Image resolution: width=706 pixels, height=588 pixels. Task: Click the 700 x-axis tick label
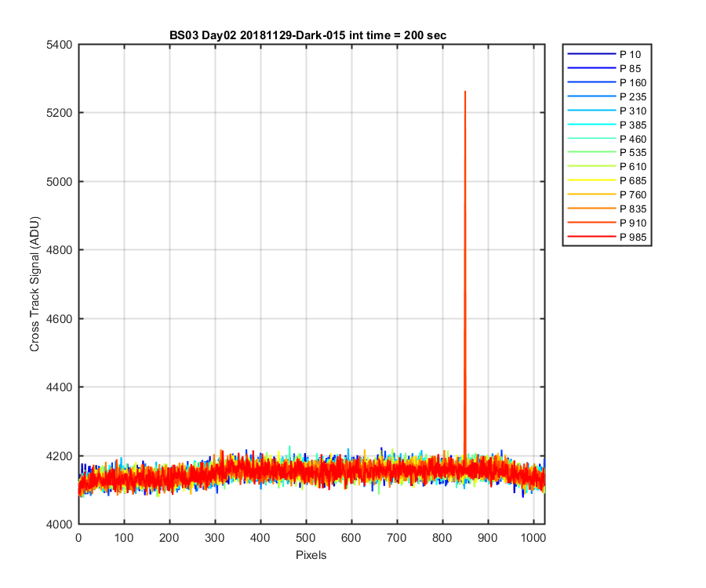[397, 538]
